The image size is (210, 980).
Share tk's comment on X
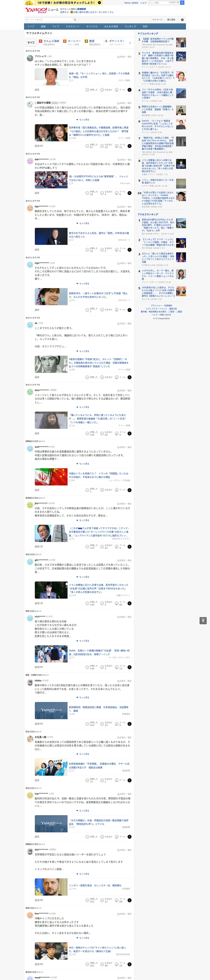pyautogui.click(x=130, y=377)
